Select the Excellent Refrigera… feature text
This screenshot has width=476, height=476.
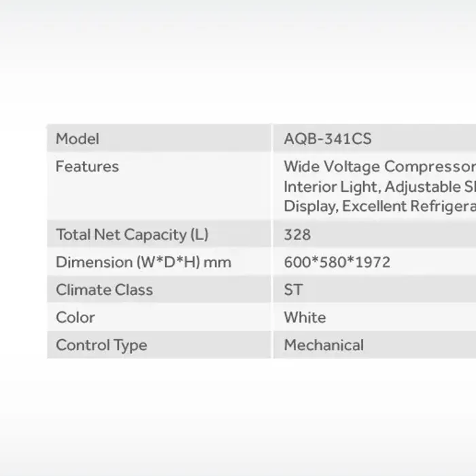pyautogui.click(x=409, y=207)
